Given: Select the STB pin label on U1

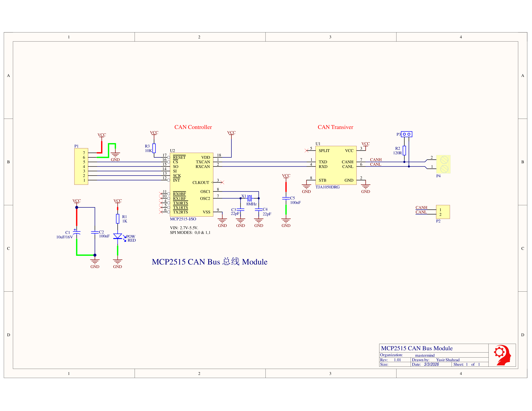Looking at the screenshot, I should (322, 180).
